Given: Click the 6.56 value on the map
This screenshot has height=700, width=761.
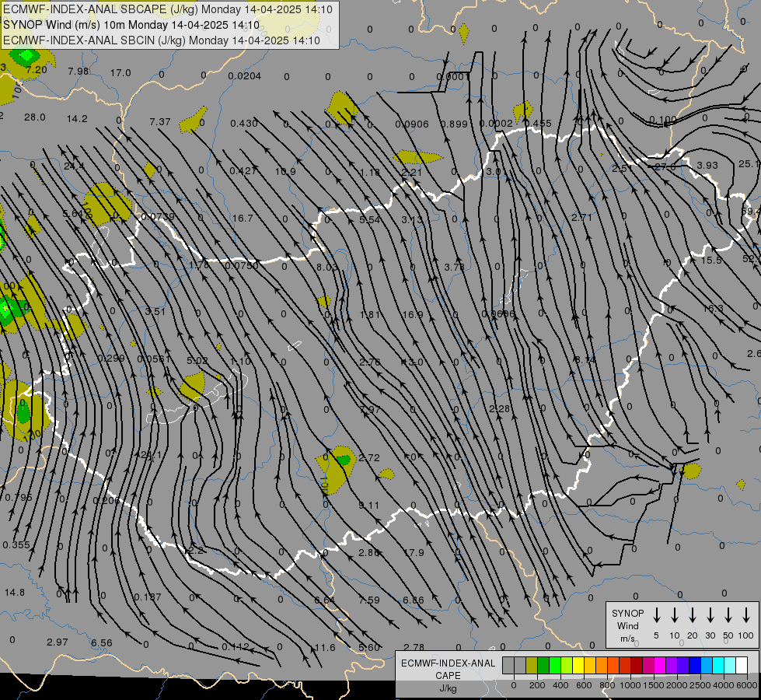Looking at the screenshot, I should (101, 642).
